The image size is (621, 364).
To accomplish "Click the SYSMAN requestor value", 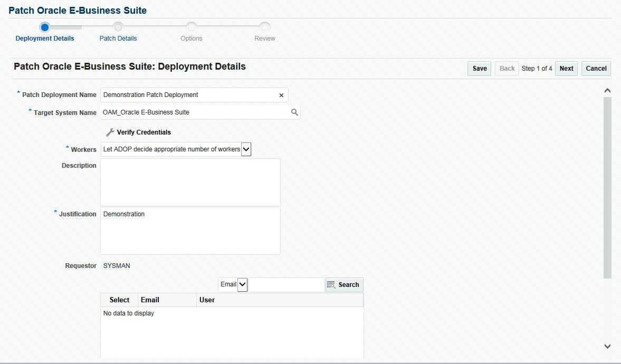I will (x=117, y=266).
